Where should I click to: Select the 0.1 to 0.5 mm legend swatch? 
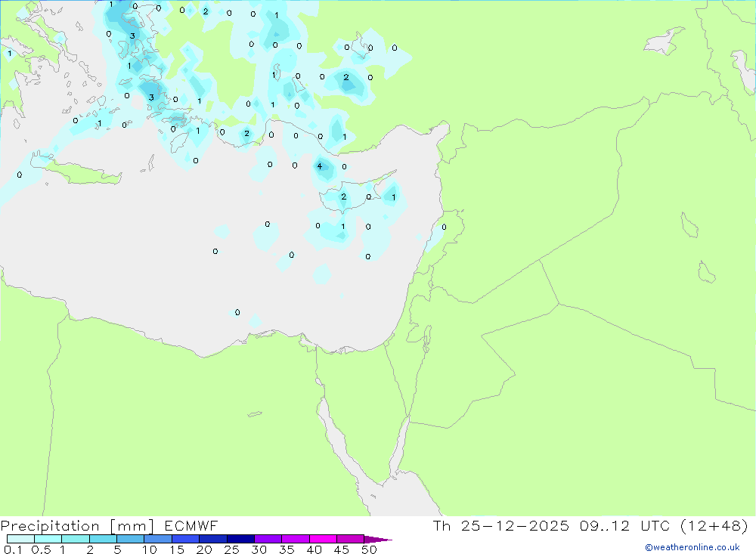pos(20,539)
